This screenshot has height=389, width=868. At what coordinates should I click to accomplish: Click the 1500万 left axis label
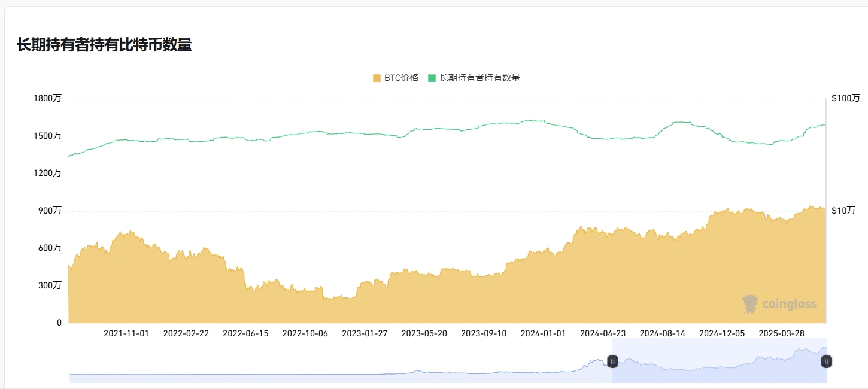pos(47,136)
